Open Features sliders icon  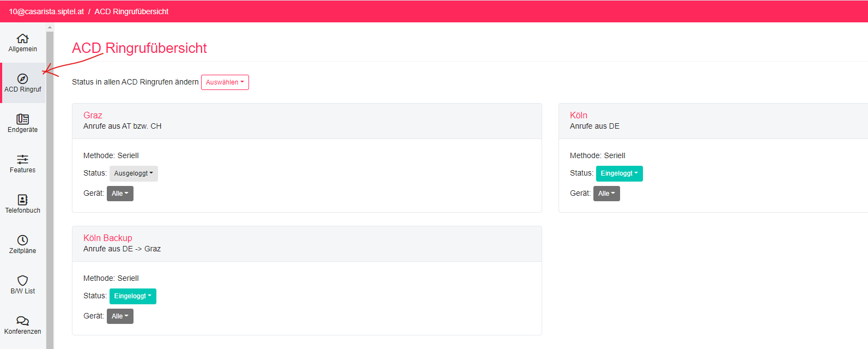(x=22, y=160)
